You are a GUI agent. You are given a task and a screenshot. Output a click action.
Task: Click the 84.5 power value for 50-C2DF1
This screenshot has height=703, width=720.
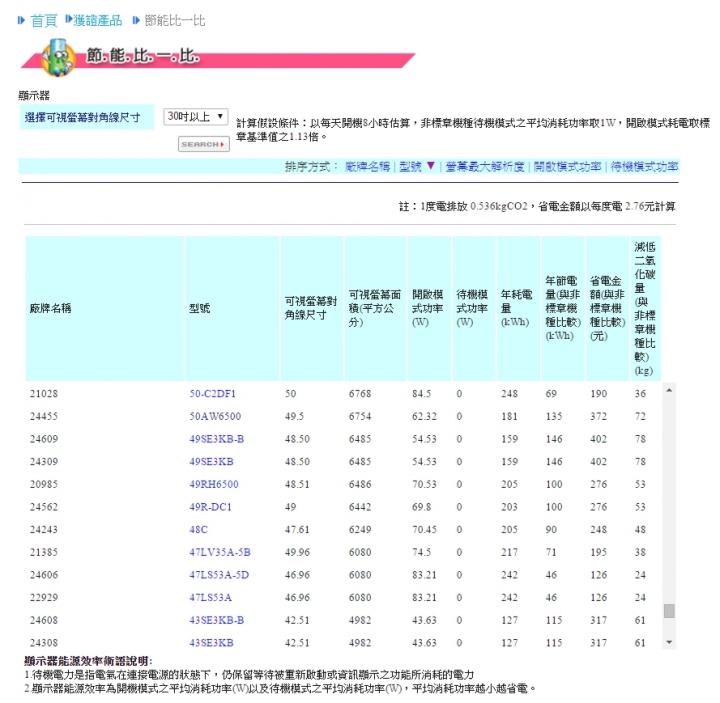pyautogui.click(x=421, y=394)
